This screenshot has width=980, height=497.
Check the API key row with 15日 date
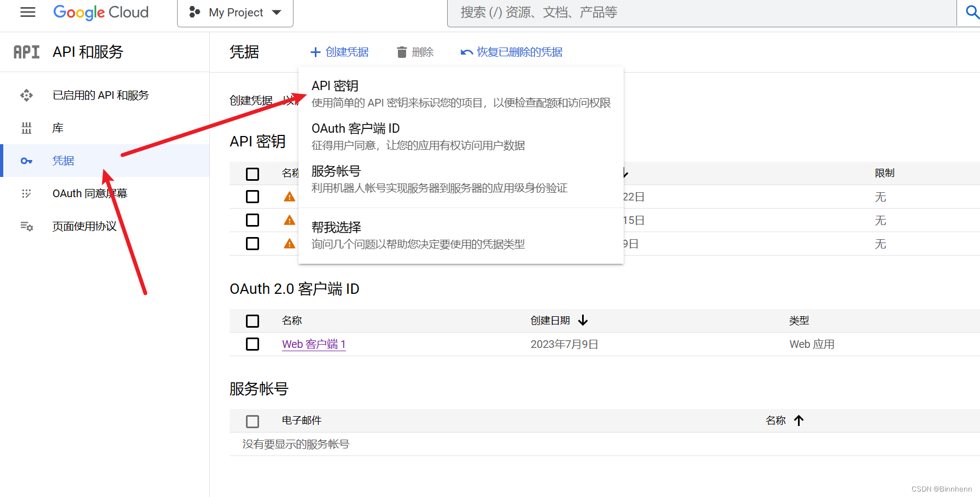[x=253, y=220]
